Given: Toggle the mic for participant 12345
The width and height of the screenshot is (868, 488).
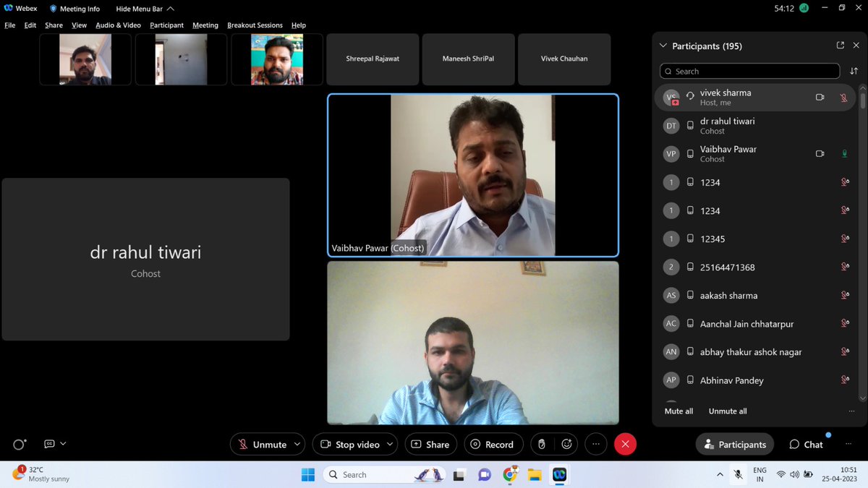Looking at the screenshot, I should 844,239.
